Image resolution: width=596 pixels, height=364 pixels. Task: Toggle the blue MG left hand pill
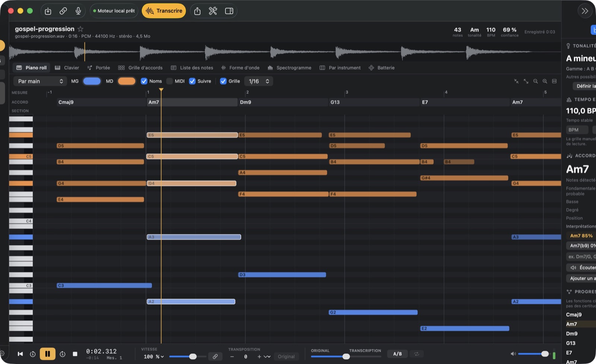92,81
